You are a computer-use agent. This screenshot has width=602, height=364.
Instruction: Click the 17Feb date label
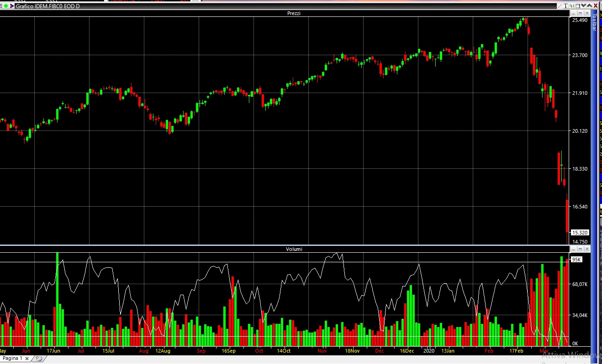point(516,351)
